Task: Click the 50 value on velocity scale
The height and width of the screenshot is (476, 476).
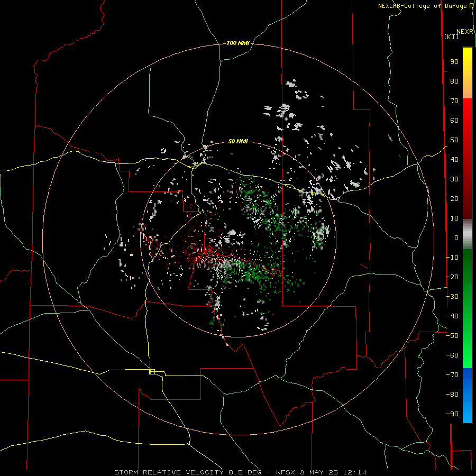Action: [454, 140]
